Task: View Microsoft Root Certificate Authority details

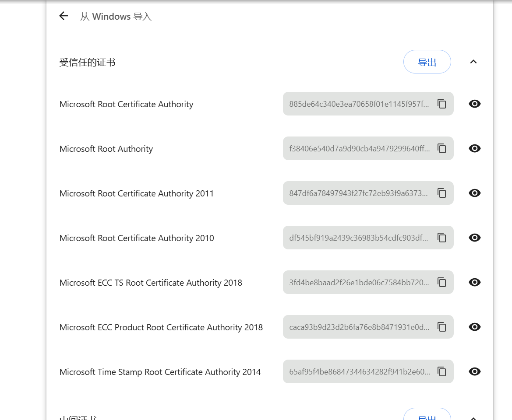Action: 475,104
